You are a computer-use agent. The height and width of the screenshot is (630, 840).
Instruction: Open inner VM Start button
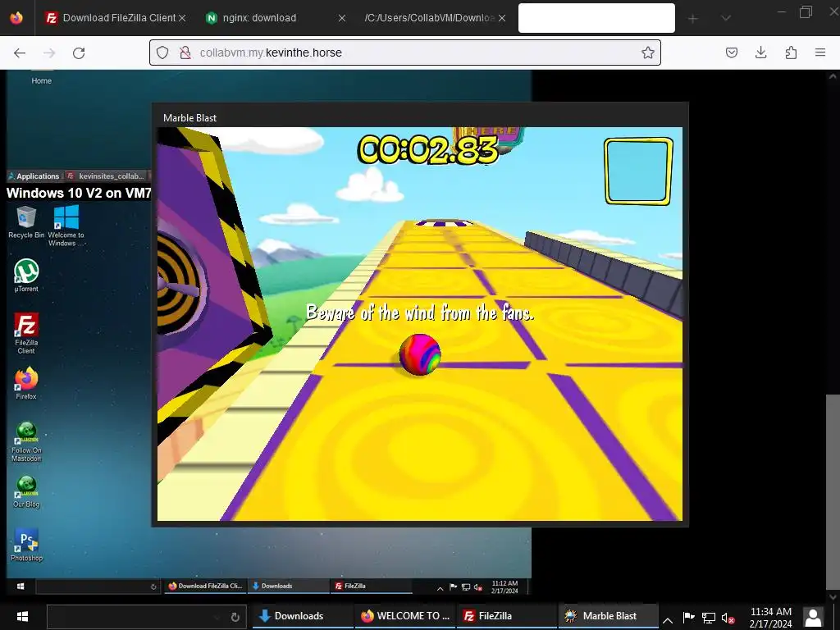click(21, 586)
